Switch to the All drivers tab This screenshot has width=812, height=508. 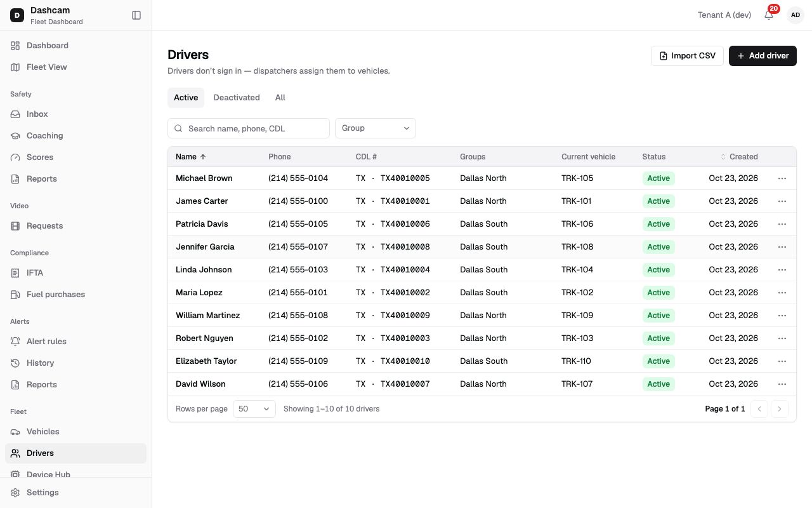click(280, 98)
